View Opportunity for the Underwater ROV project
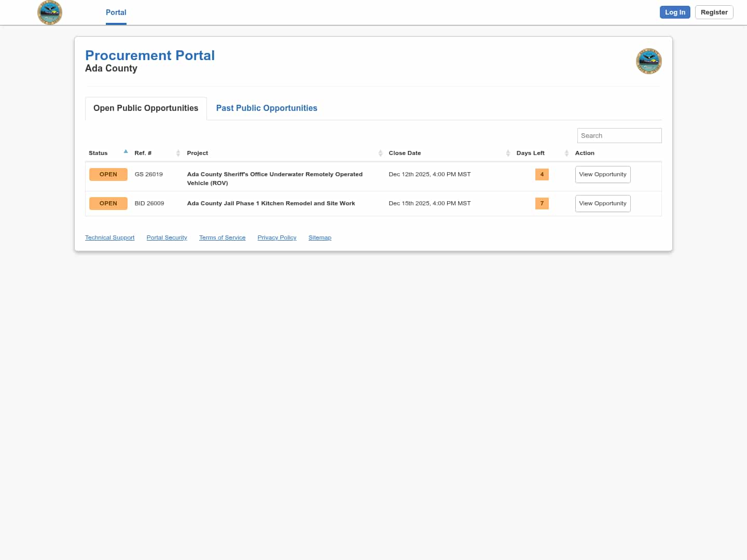Viewport: 747px width, 560px height. [603, 174]
